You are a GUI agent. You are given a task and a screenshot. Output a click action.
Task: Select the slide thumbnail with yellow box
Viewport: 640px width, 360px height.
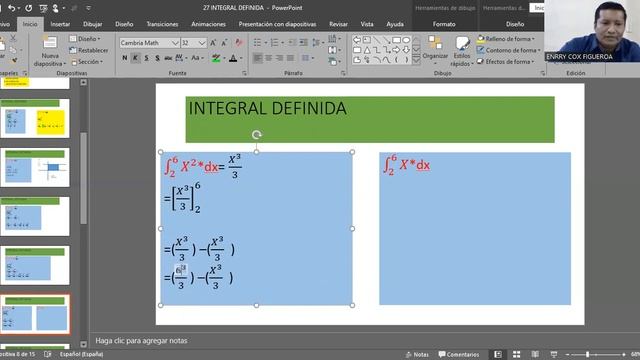point(35,118)
